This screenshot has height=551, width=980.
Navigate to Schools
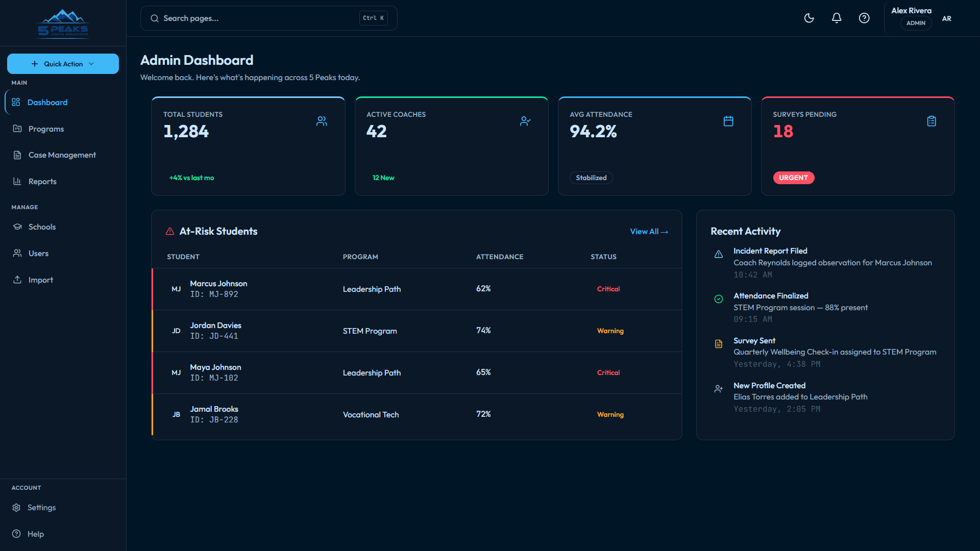click(x=63, y=227)
